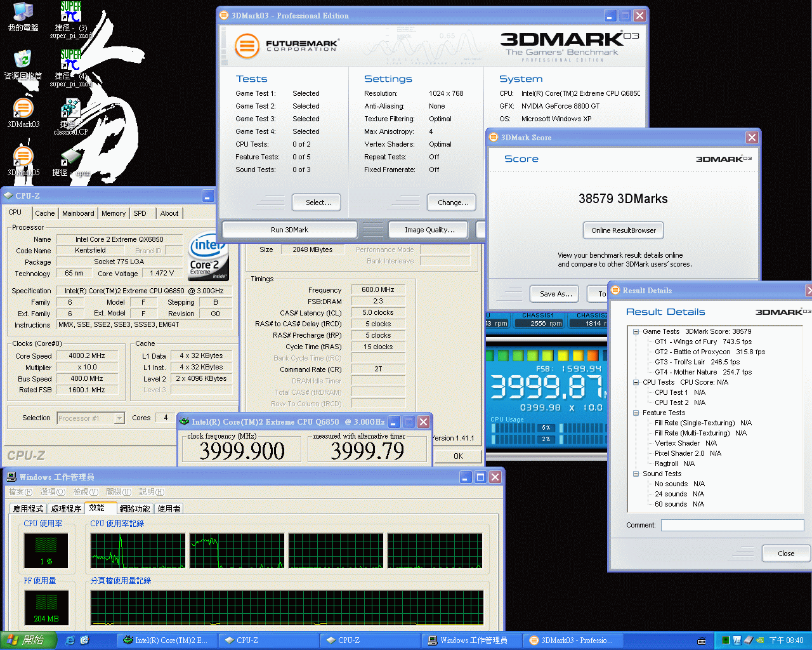Image resolution: width=812 pixels, height=650 pixels.
Task: Click OK button in CPU-Z memory window
Action: pos(458,456)
